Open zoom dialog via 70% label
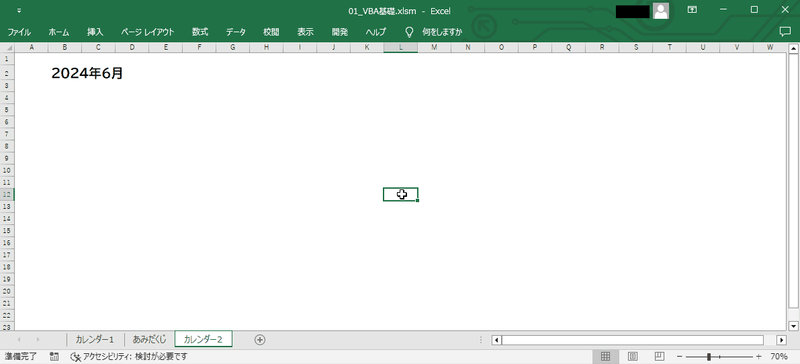The image size is (800, 364). coord(779,356)
